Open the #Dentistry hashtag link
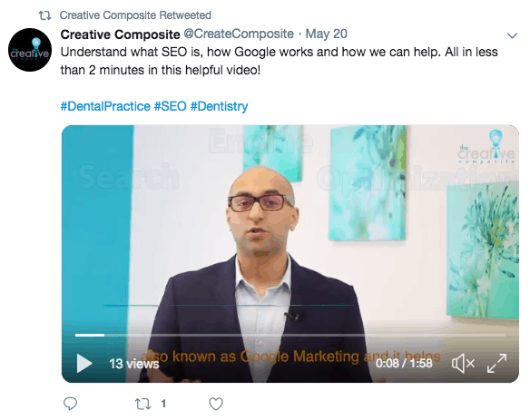 pyautogui.click(x=219, y=106)
